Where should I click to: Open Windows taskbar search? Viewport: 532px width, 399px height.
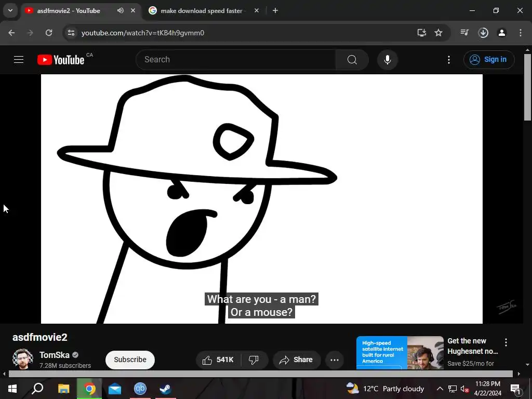pyautogui.click(x=37, y=389)
